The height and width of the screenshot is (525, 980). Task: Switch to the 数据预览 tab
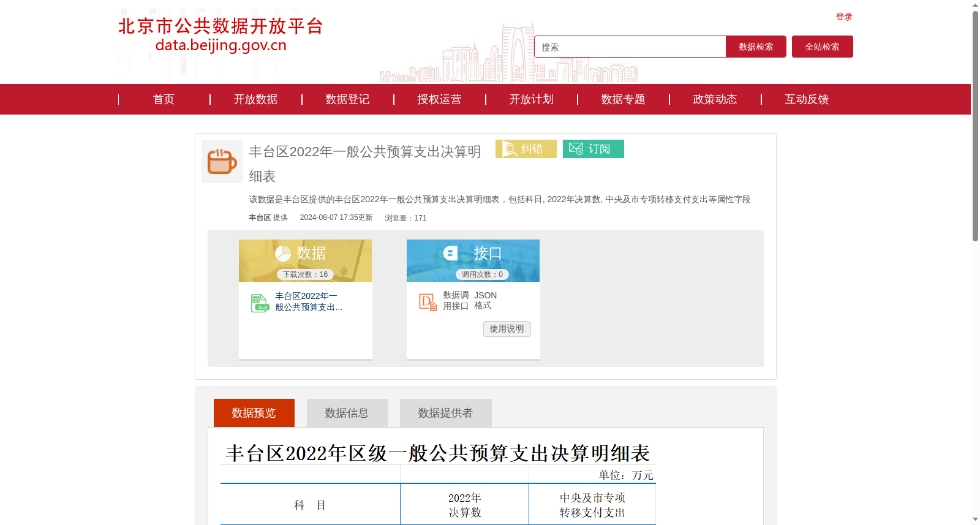click(254, 413)
